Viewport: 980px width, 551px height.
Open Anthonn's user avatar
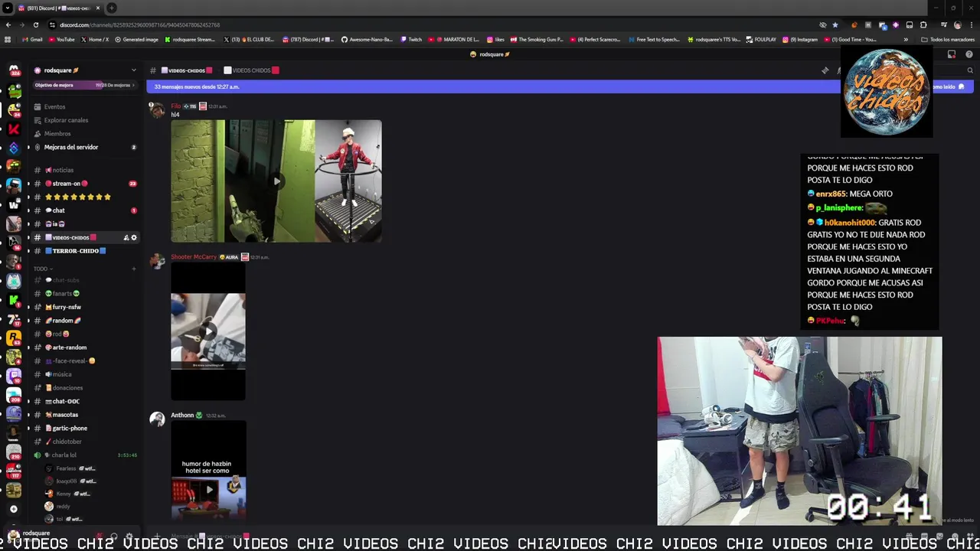click(x=157, y=419)
